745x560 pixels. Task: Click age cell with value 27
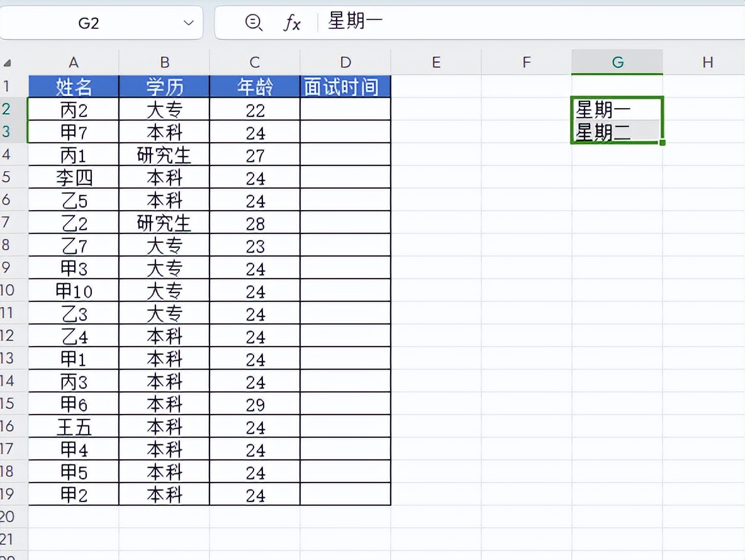(255, 154)
